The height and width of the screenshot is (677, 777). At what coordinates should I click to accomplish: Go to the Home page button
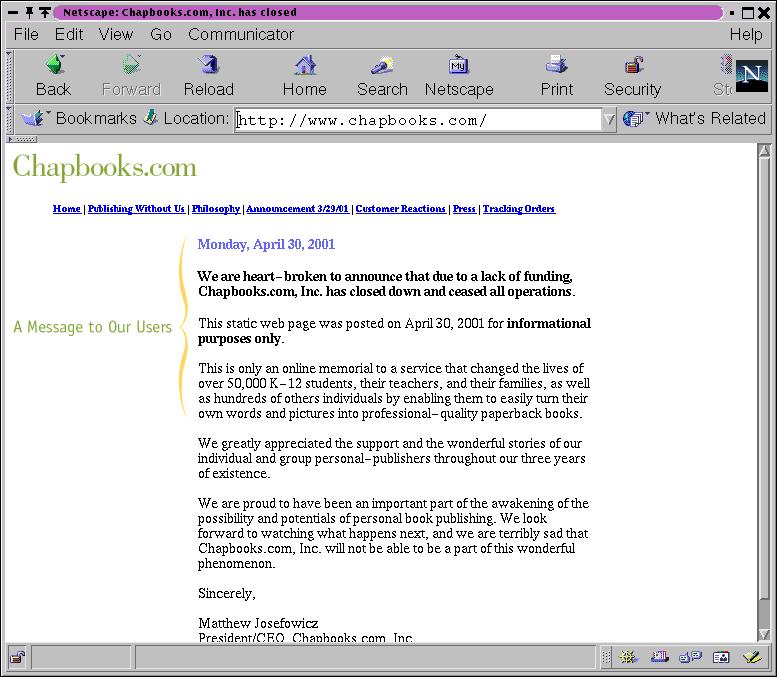305,76
